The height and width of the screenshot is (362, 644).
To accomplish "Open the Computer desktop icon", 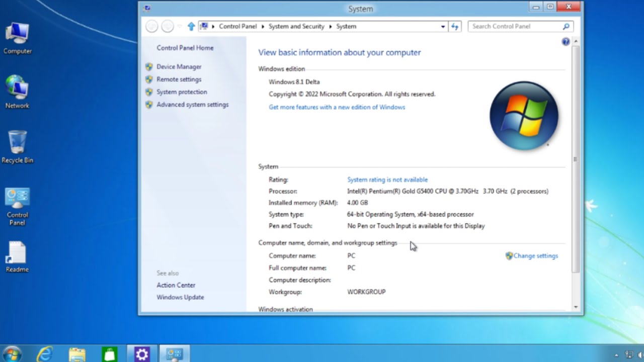I will point(17,38).
